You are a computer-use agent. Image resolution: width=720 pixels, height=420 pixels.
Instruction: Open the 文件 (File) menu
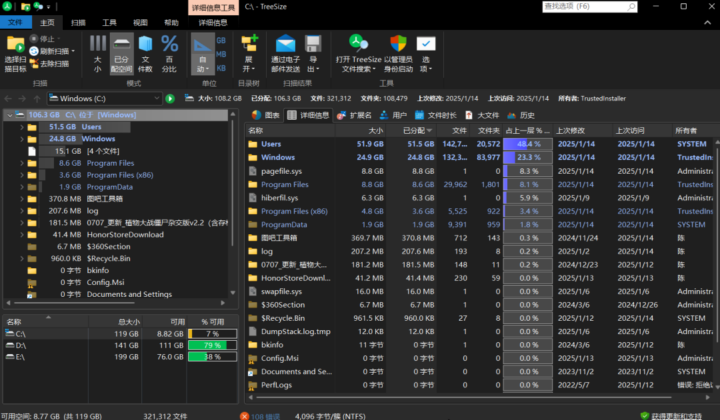tap(15, 22)
